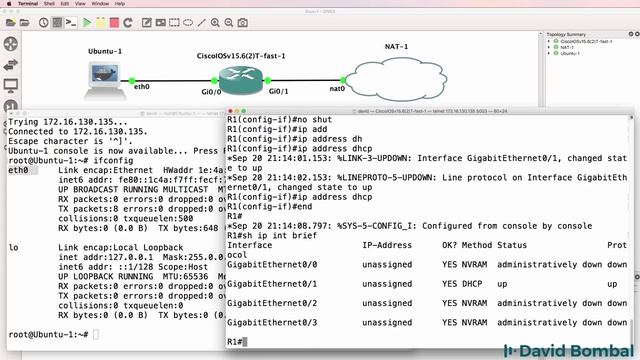Click the CiscoIOSv15.6(2)T-fast-1 label on canvas

tap(241, 56)
